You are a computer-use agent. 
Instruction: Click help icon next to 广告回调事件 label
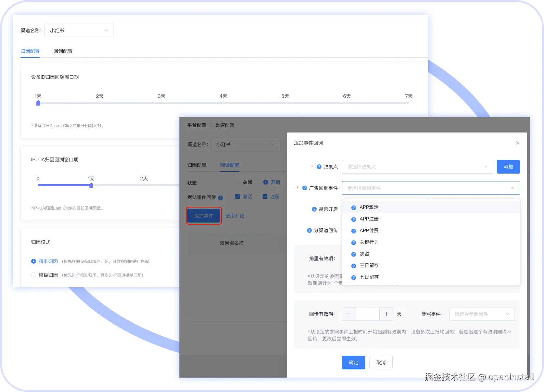(x=305, y=188)
